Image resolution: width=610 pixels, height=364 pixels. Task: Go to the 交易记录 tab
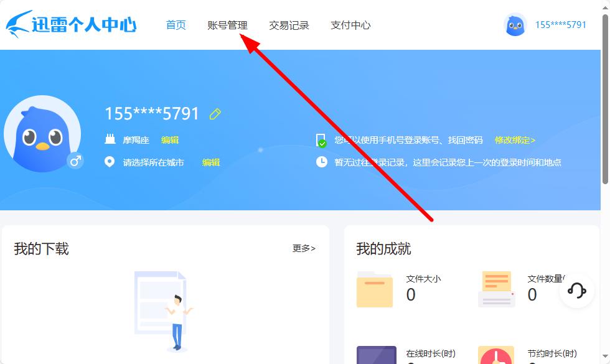tap(289, 25)
